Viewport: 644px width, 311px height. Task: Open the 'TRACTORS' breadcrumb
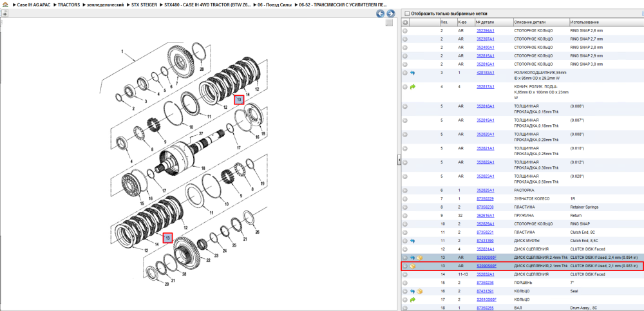pos(69,5)
